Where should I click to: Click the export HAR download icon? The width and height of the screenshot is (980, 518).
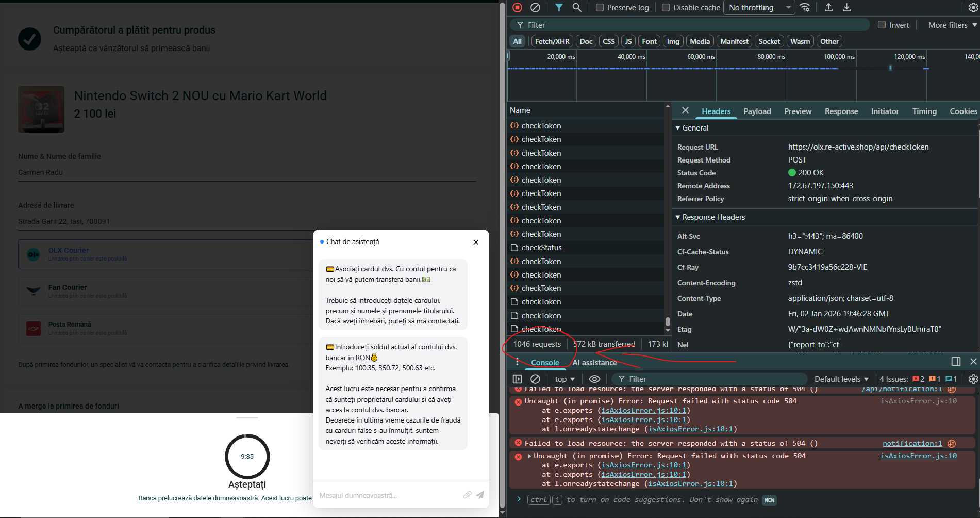click(846, 7)
